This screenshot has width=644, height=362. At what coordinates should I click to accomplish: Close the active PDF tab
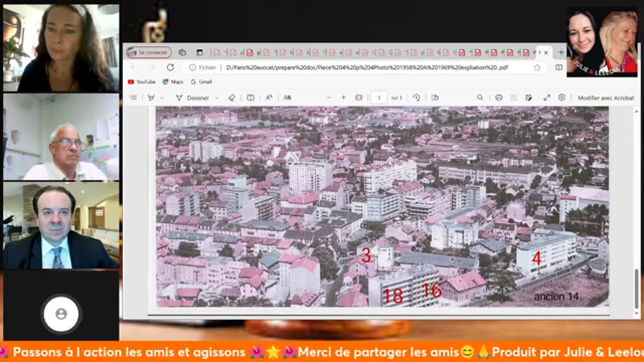click(546, 52)
